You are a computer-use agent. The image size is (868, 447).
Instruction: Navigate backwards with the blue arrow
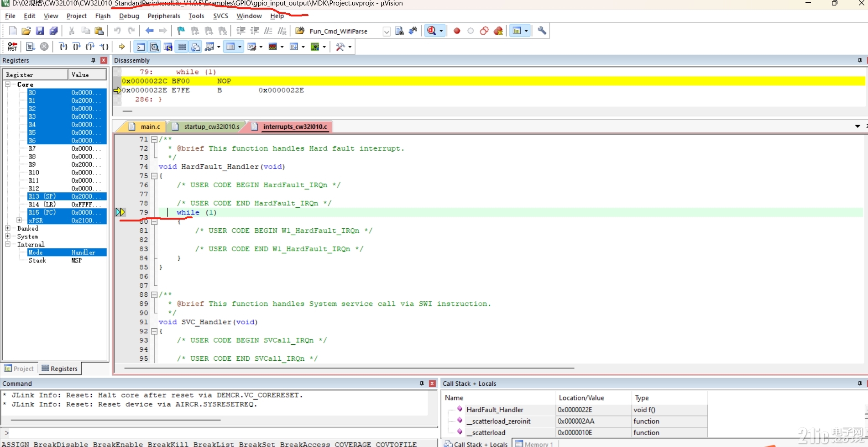point(149,31)
